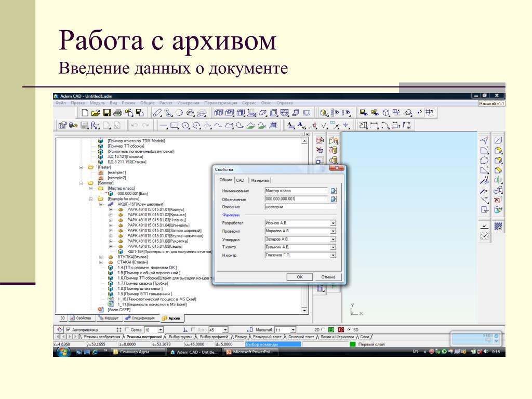Click the sphere tool icon in top toolbar

tap(179, 113)
